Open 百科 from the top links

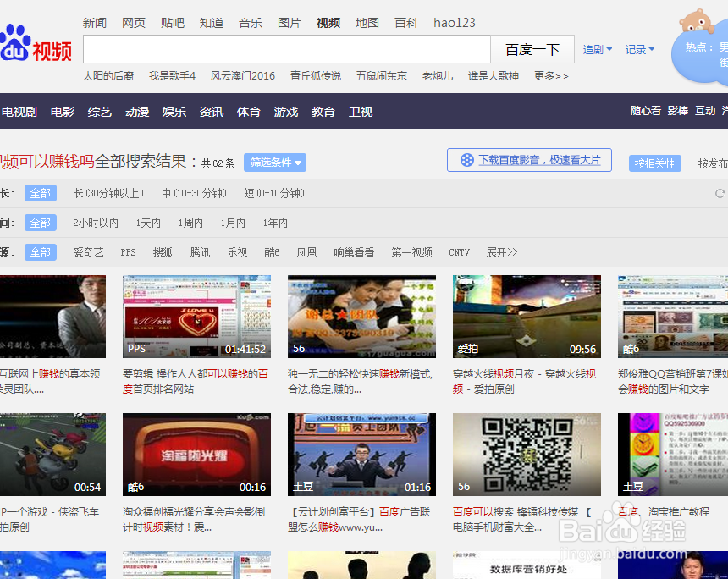tap(406, 23)
